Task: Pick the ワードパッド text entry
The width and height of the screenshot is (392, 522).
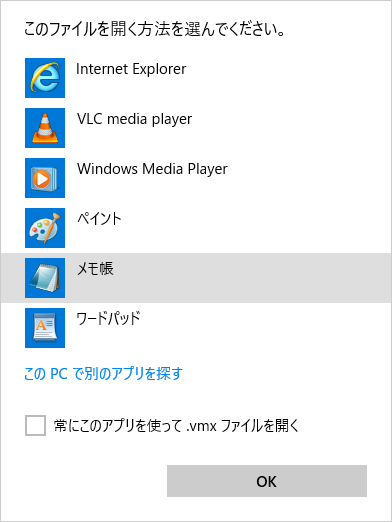Action: coord(109,319)
